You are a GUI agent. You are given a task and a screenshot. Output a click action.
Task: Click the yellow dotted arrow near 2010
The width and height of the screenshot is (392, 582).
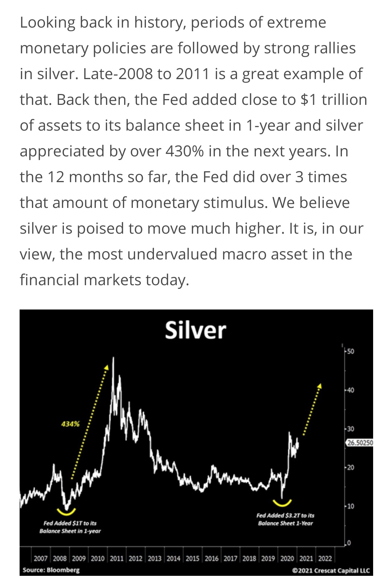[89, 422]
